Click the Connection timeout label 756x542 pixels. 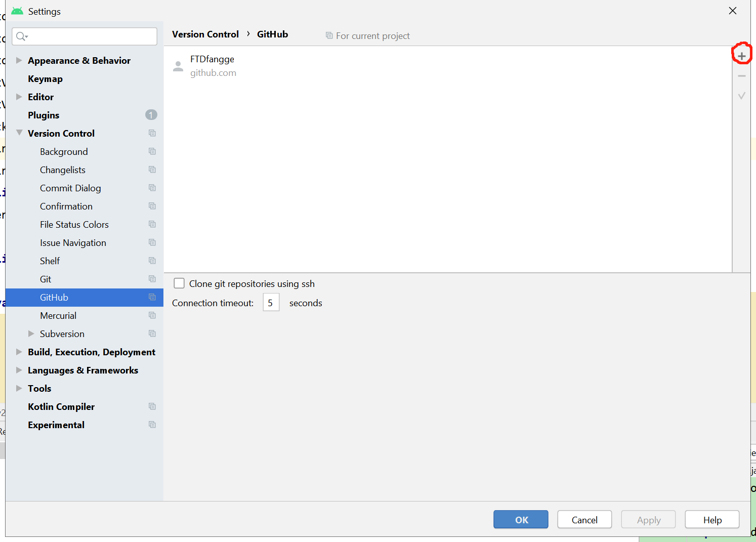213,303
